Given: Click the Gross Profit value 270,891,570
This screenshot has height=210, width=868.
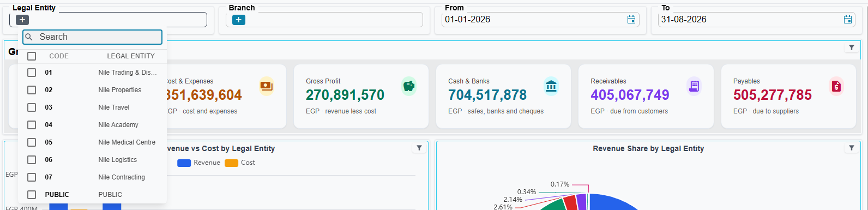Looking at the screenshot, I should point(345,95).
